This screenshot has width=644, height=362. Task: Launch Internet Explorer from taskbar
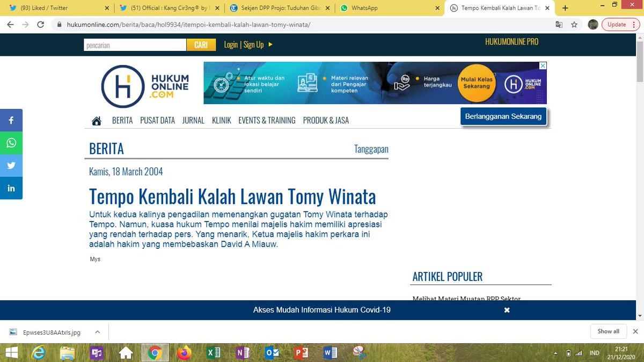click(x=39, y=353)
